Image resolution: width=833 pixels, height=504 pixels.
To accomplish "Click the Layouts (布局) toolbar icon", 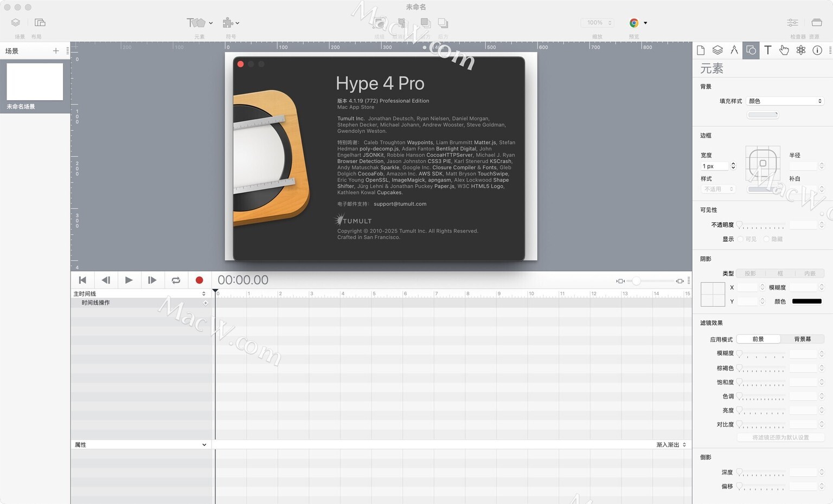I will (x=40, y=23).
